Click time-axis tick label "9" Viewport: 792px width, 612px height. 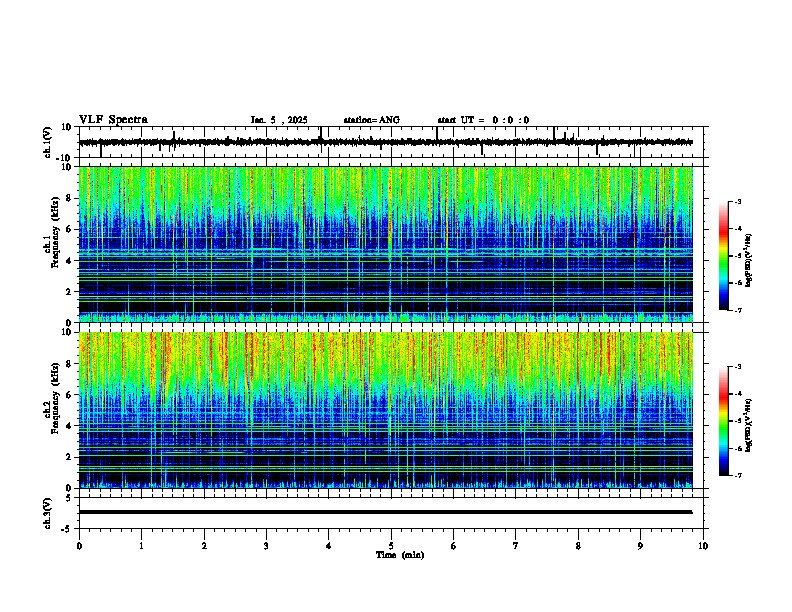pos(640,546)
